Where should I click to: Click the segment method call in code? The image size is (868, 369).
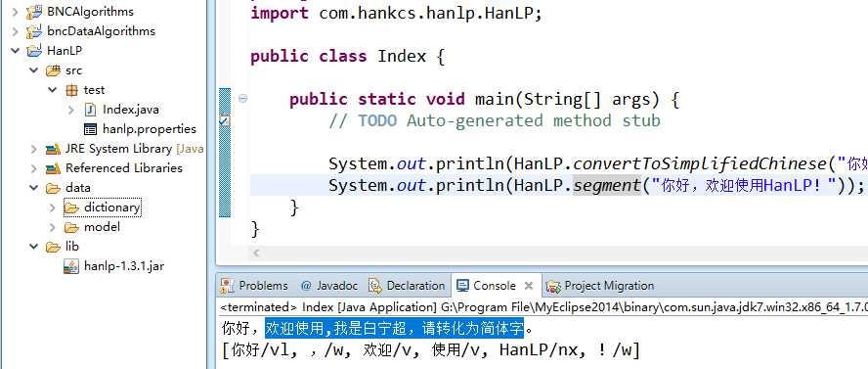click(x=606, y=185)
